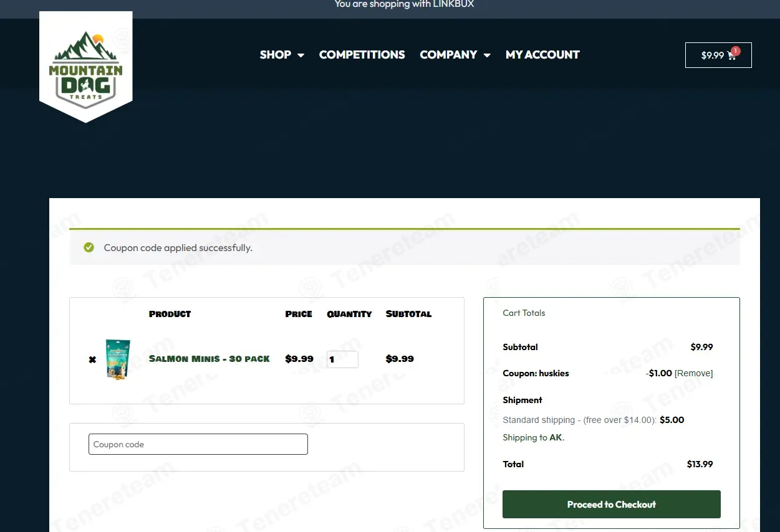
Task: Click the Subtotal column header in product table
Action: click(408, 314)
